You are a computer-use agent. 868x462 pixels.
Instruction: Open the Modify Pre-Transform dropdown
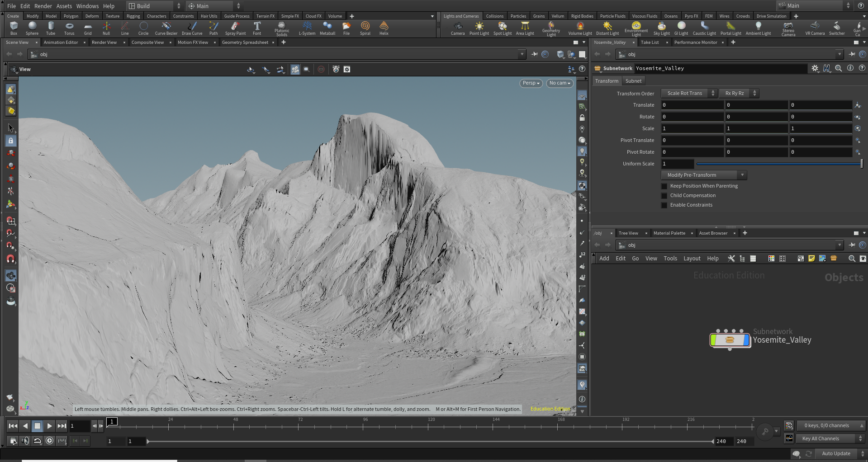point(703,175)
